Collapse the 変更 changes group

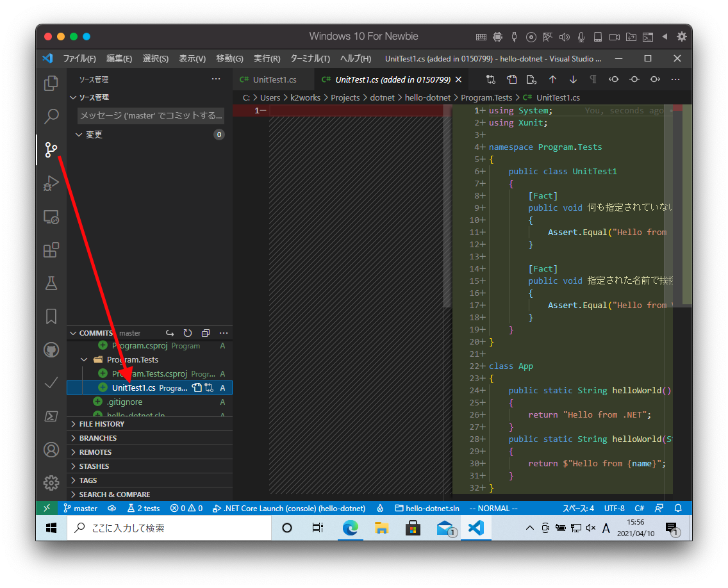(x=79, y=135)
